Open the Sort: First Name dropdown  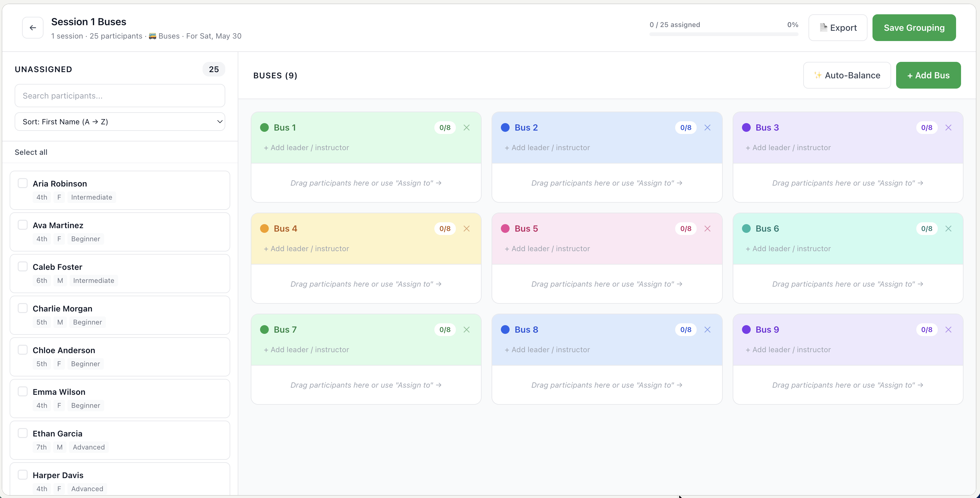click(x=120, y=122)
